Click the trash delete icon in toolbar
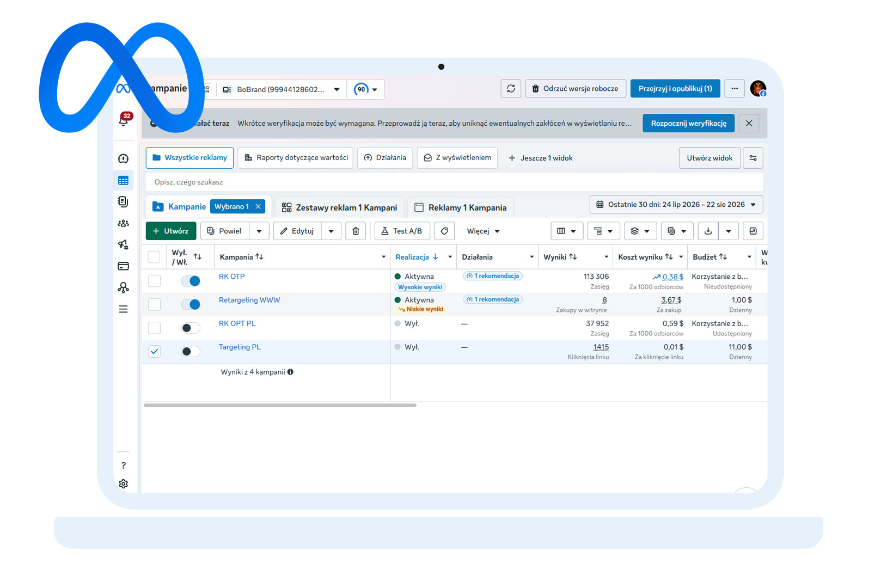The height and width of the screenshot is (588, 893). [356, 231]
